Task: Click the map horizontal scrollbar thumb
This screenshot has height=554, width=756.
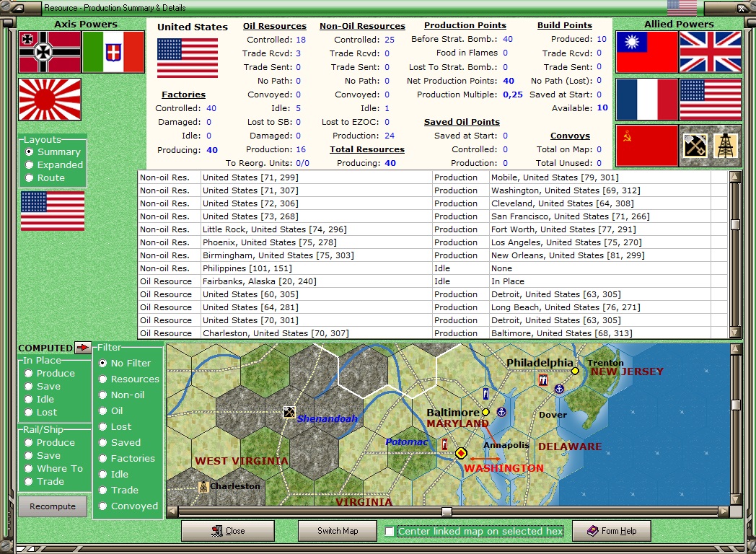Action: pyautogui.click(x=447, y=511)
